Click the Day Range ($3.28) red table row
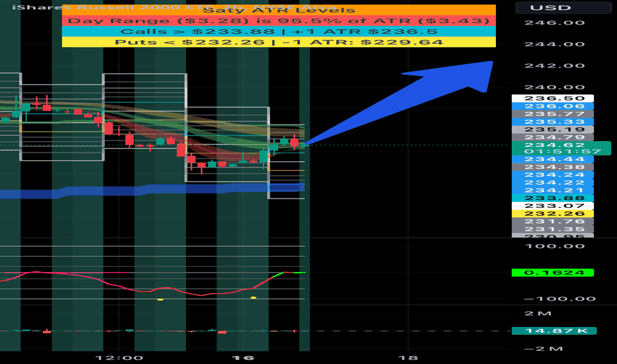The height and width of the screenshot is (364, 617). [279, 21]
